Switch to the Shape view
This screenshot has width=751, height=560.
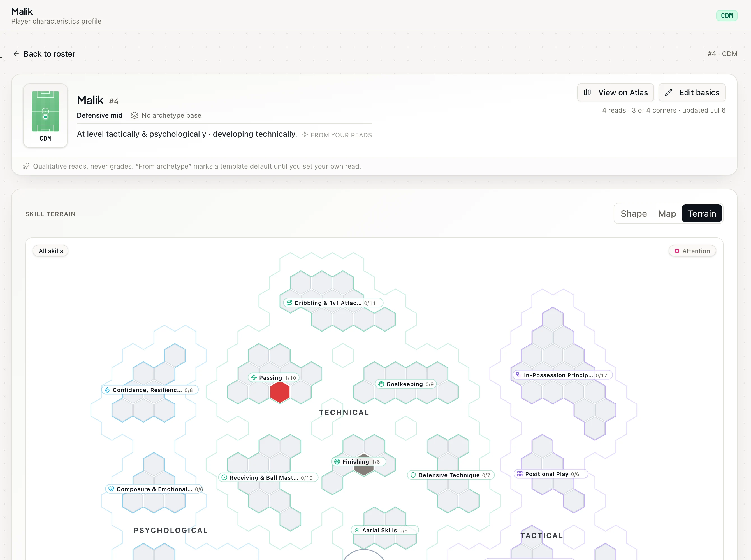pyautogui.click(x=634, y=214)
